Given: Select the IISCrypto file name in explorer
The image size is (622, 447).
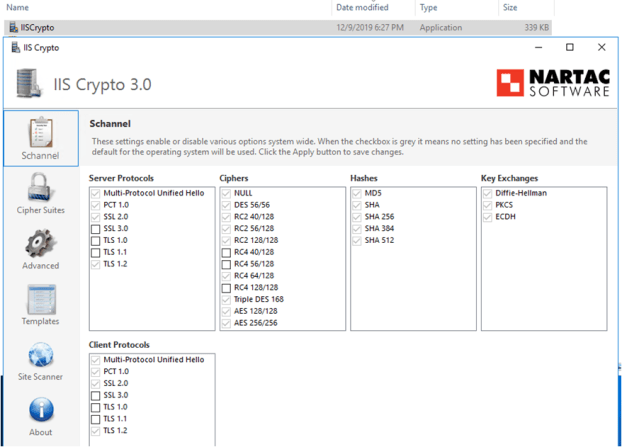Looking at the screenshot, I should (x=37, y=27).
